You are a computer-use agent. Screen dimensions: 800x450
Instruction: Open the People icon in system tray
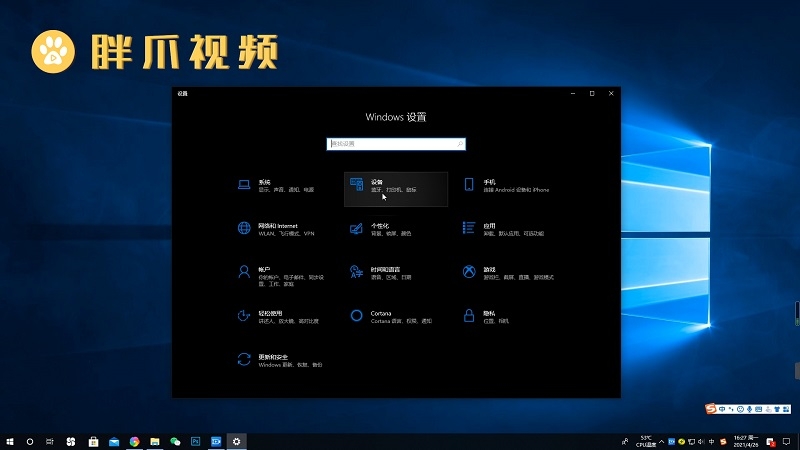[625, 442]
